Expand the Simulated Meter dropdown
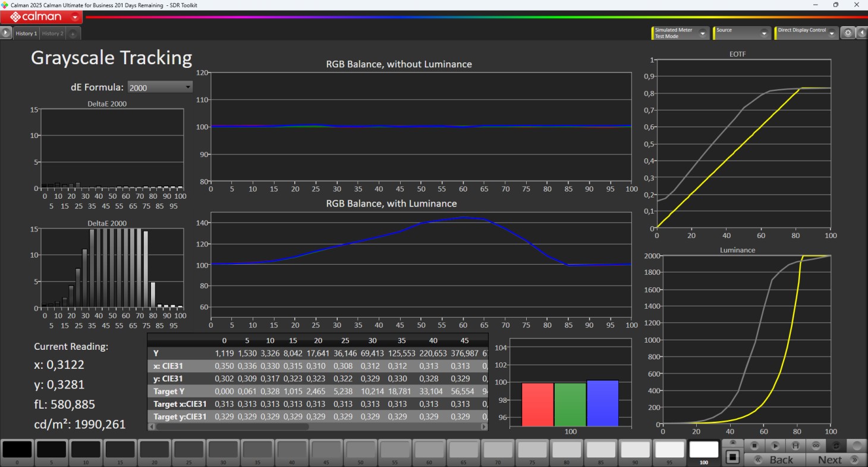868x467 pixels. [x=703, y=33]
